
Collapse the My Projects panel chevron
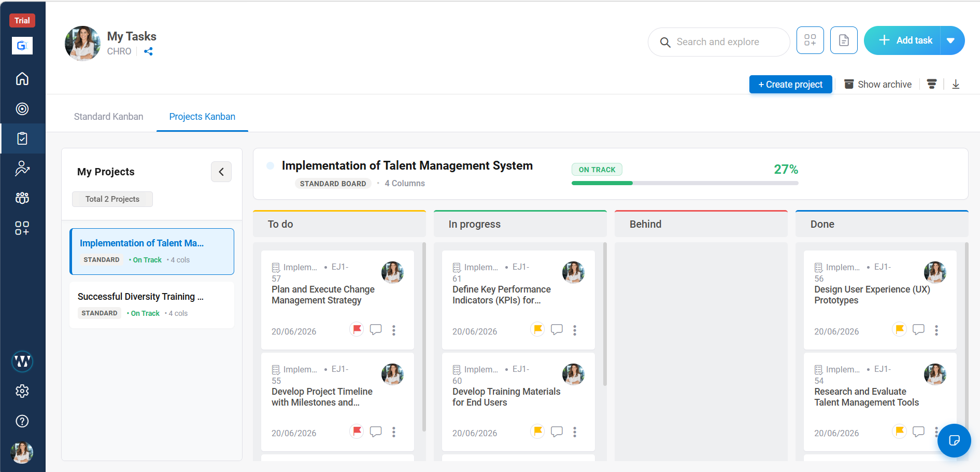221,172
